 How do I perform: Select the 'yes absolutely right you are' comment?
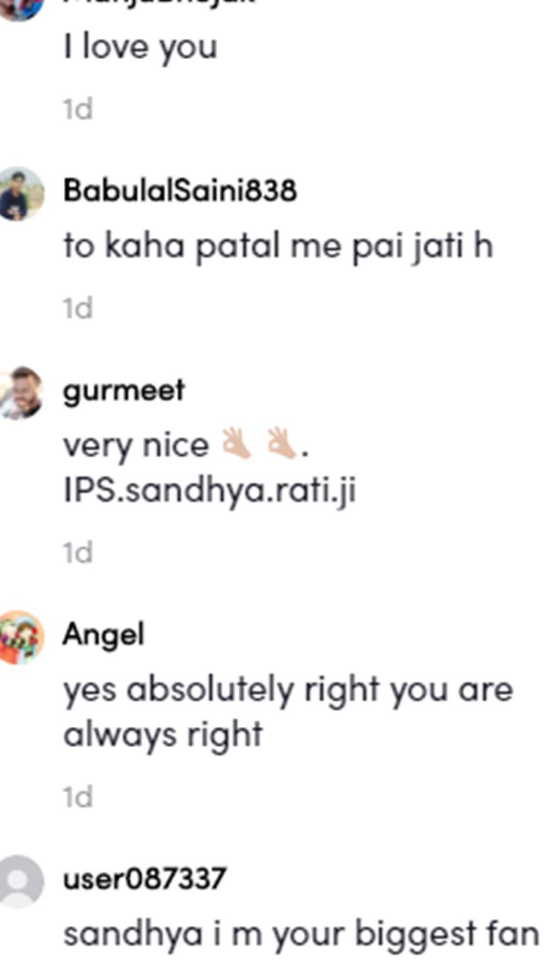(x=287, y=712)
